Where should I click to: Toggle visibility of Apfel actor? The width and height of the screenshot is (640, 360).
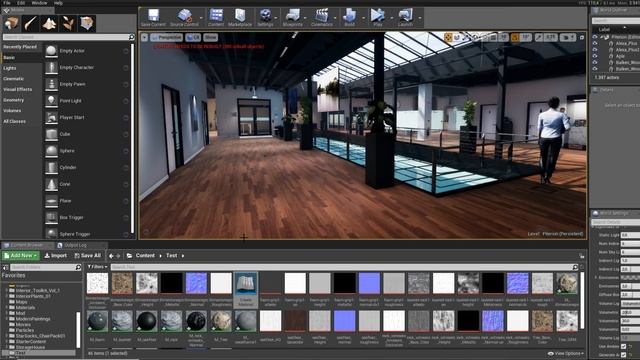point(595,56)
